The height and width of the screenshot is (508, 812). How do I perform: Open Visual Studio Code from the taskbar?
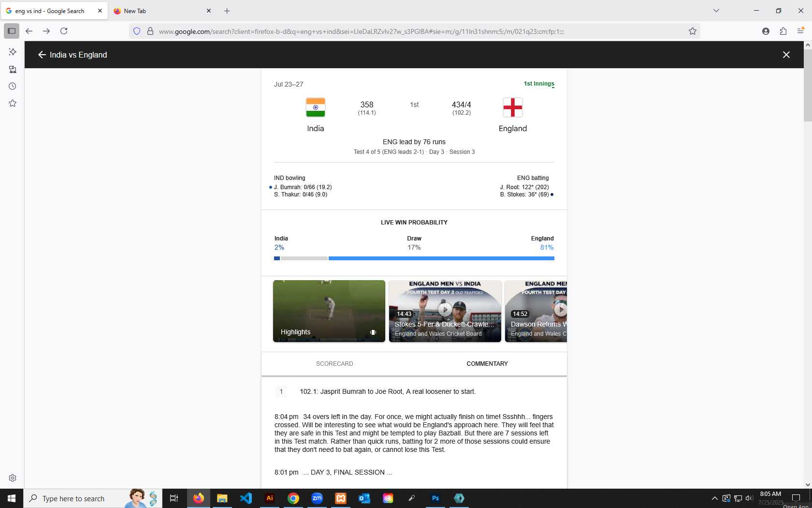coord(246,498)
